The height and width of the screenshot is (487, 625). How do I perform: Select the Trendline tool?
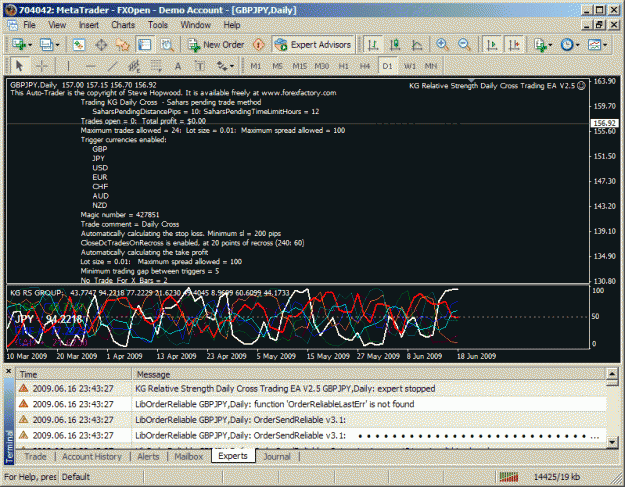113,66
